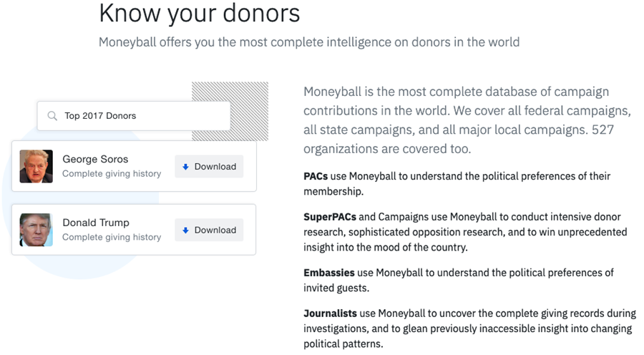The image size is (644, 355).
Task: Click the Know your donors heading
Action: click(x=200, y=13)
